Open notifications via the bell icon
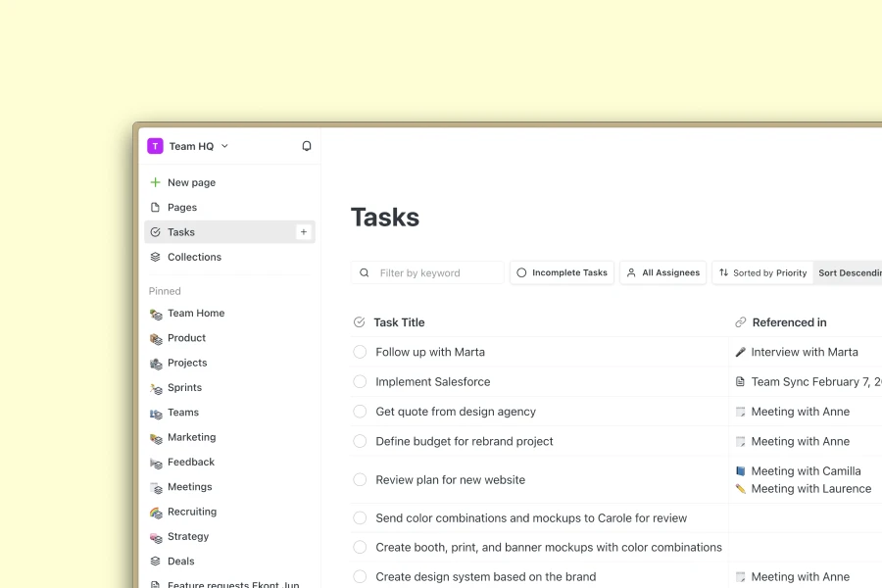The height and width of the screenshot is (588, 882). click(306, 145)
